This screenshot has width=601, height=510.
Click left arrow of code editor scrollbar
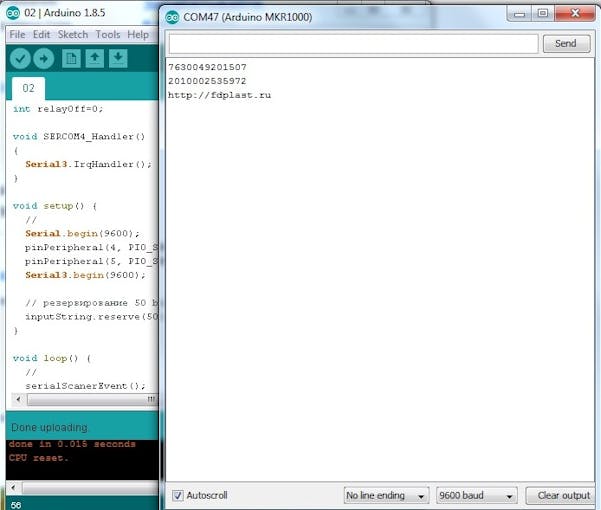click(18, 399)
